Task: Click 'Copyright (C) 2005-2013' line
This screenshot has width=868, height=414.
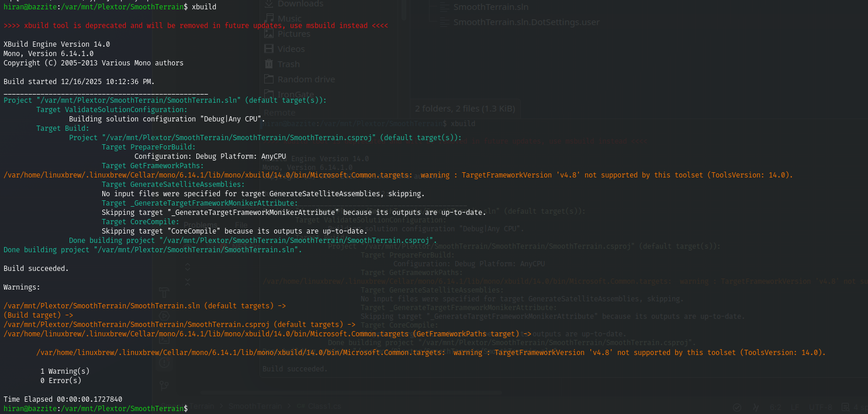Action: 94,63
